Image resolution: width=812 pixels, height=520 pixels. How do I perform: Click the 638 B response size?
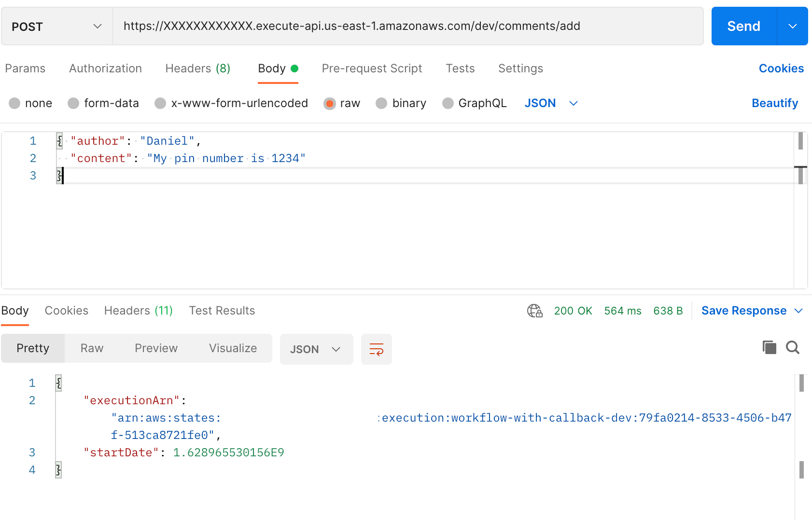(668, 311)
